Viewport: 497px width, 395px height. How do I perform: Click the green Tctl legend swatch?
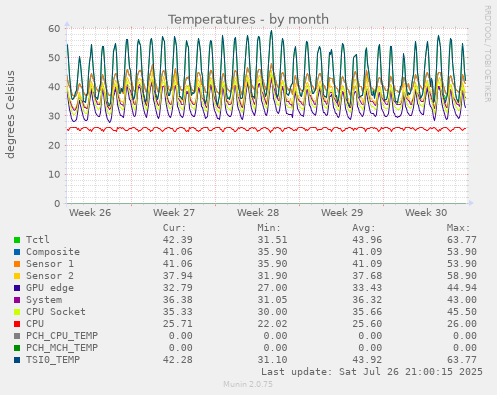point(17,240)
